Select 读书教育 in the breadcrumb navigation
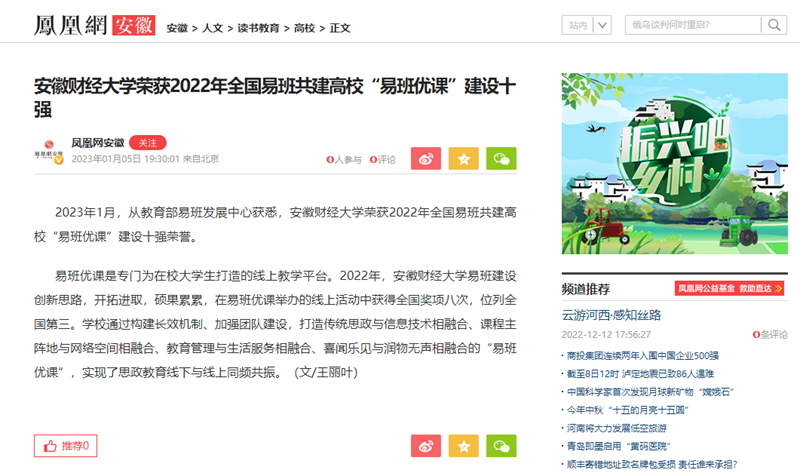 [259, 28]
